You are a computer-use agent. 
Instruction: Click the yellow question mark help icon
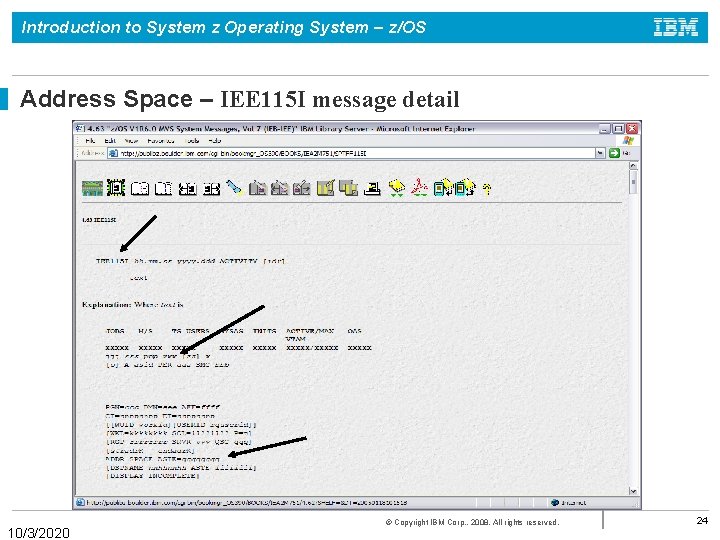pyautogui.click(x=487, y=189)
